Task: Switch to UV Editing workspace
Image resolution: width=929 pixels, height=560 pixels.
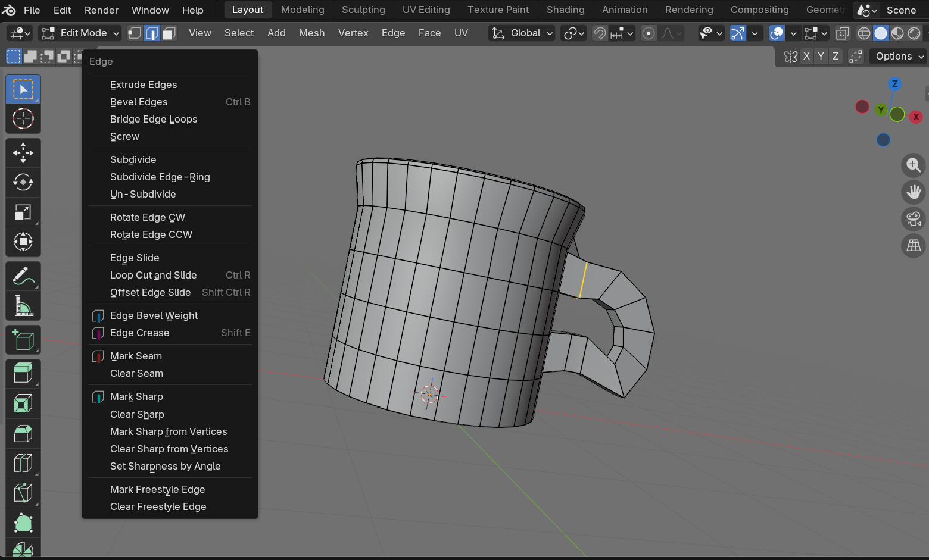Action: [426, 10]
